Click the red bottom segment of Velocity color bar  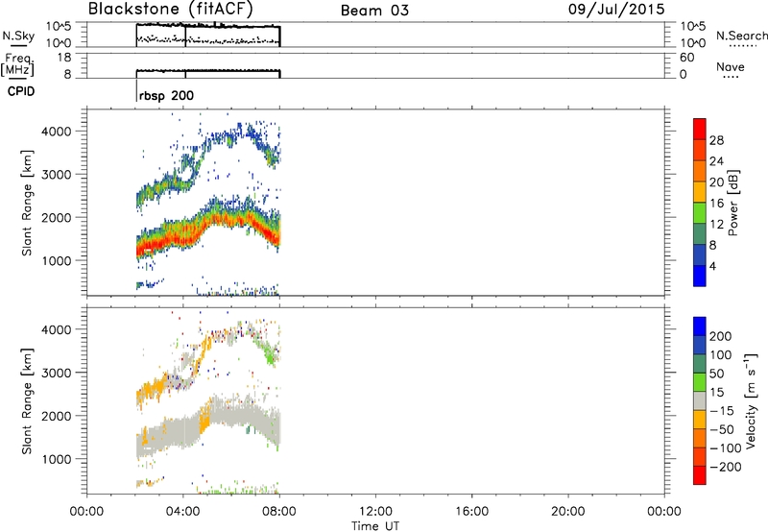(x=700, y=475)
